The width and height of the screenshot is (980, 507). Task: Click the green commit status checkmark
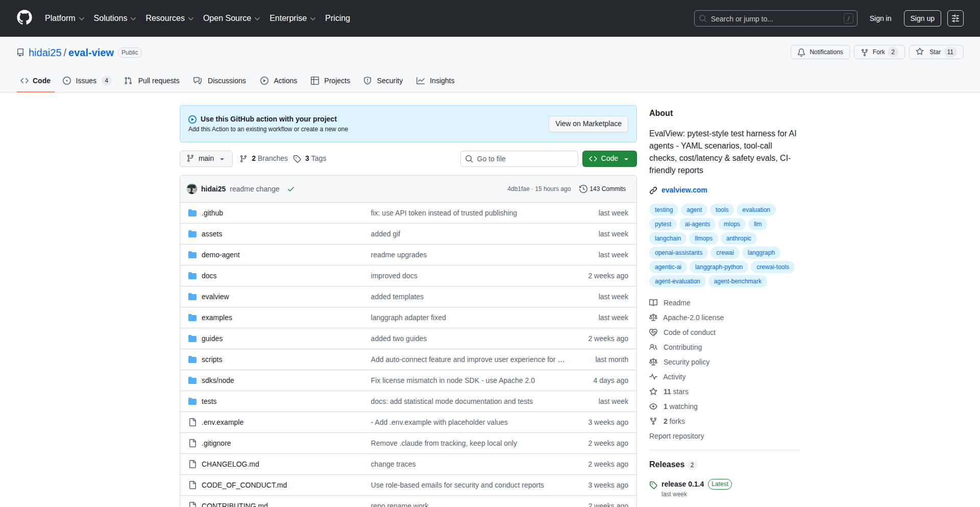tap(291, 189)
